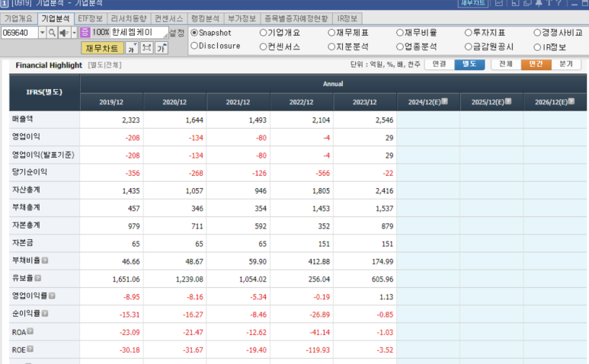Screen dimensions: 589x364
Task: Switch to the IR정보 tab
Action: 347,18
